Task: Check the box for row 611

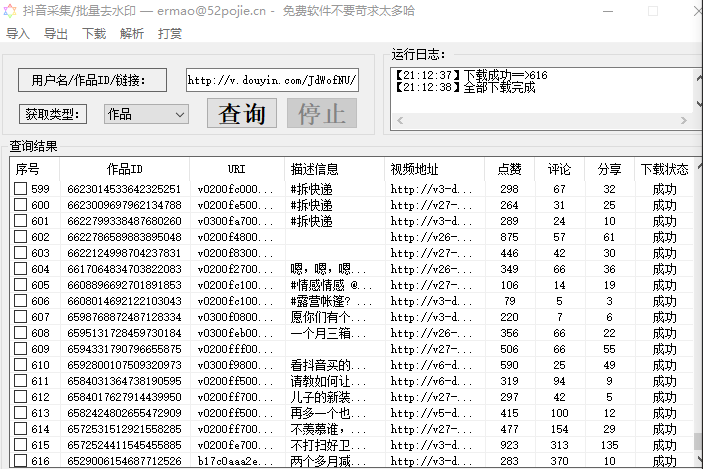Action: 20,381
